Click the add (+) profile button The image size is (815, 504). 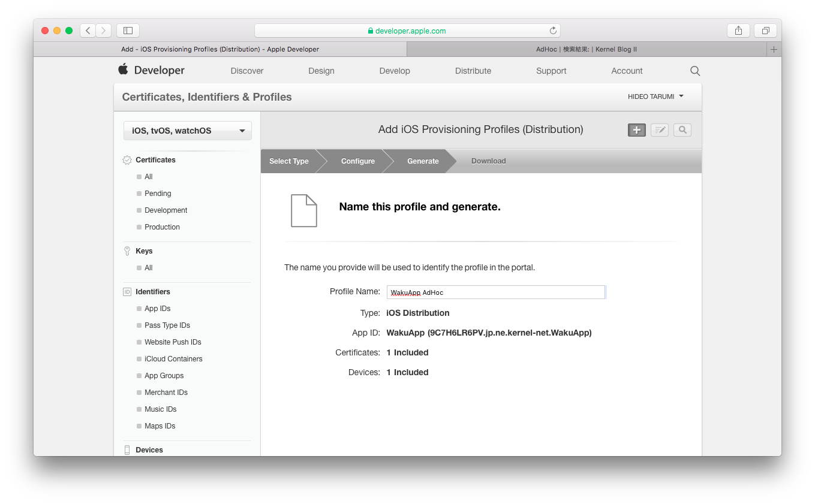(x=636, y=130)
